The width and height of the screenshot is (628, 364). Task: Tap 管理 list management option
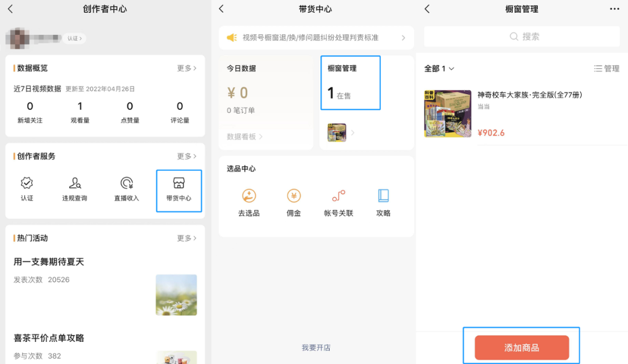click(606, 69)
